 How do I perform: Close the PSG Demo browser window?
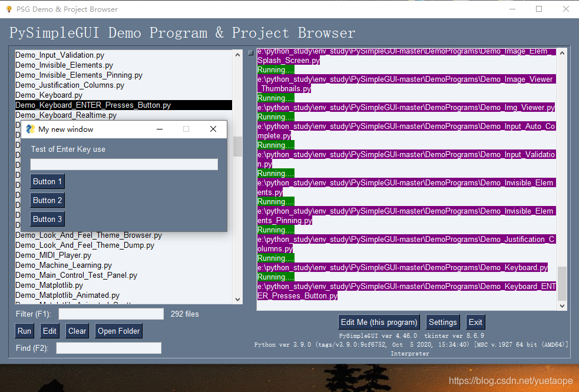[565, 9]
